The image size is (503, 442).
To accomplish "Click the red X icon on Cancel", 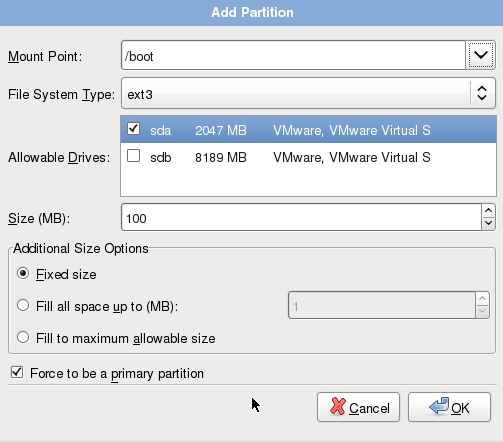I will [x=338, y=407].
